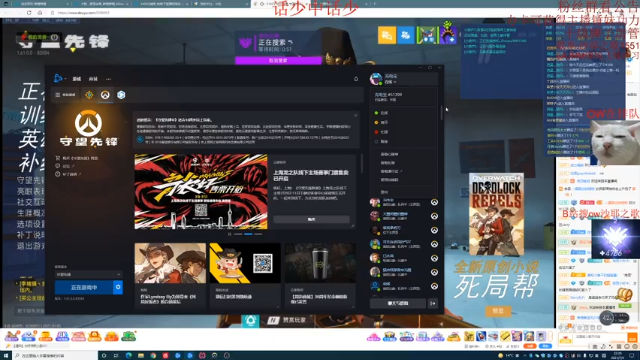The height and width of the screenshot is (360, 640).
Task: Open the treasure chest icon in chat
Action: pos(624,294)
